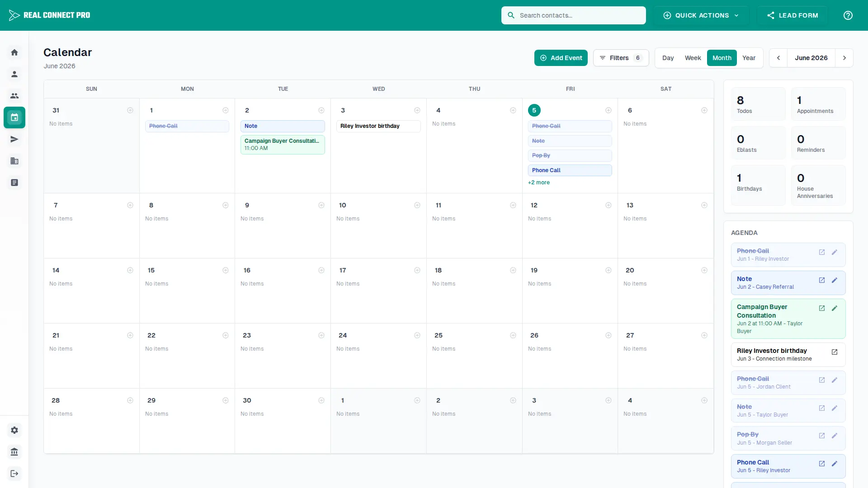Switch to Week view

(x=693, y=58)
